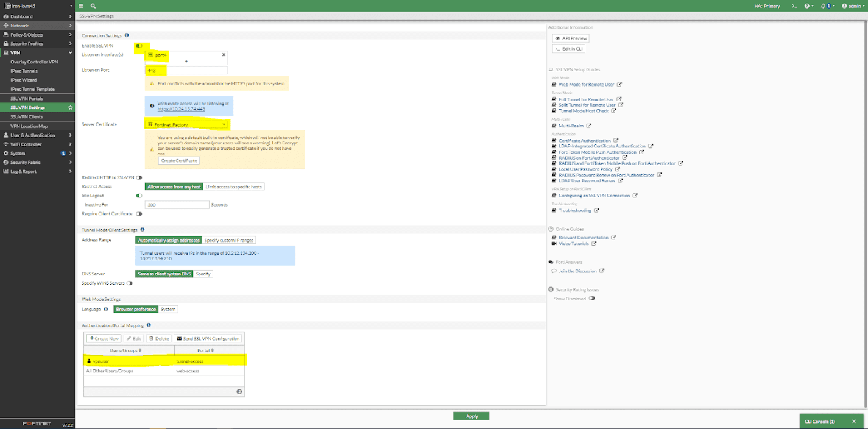Open API Preview
868x429 pixels.
571,38
